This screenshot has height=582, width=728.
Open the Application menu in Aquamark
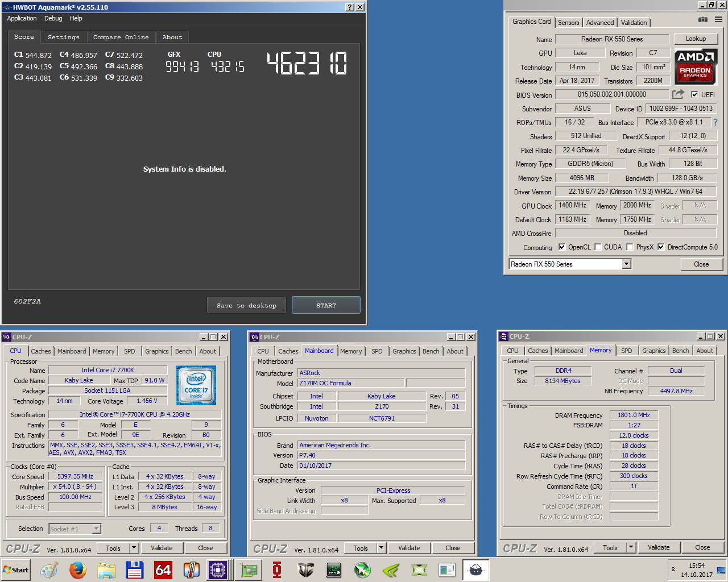[22, 18]
